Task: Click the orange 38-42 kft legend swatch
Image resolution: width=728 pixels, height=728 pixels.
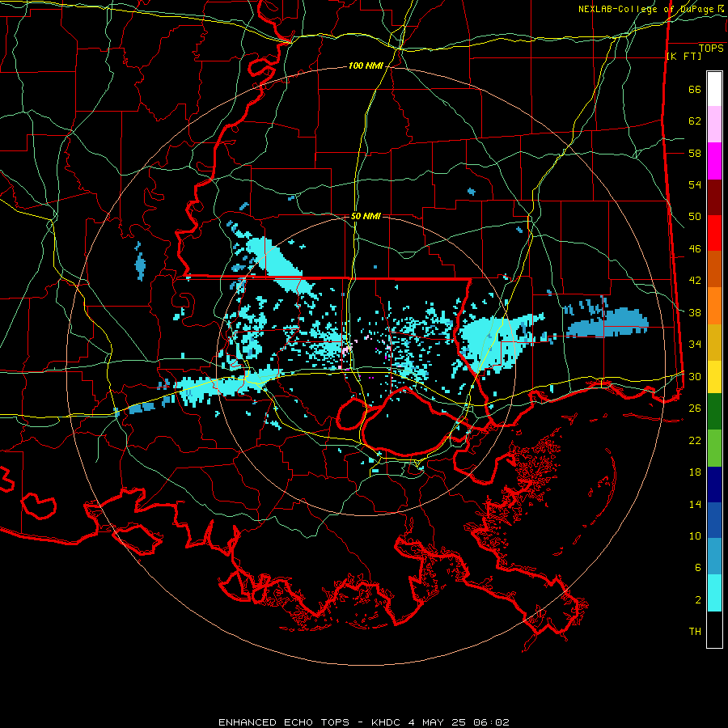Action: [x=714, y=306]
